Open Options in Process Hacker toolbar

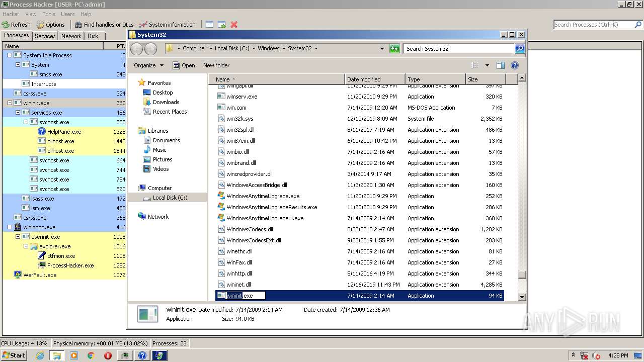point(50,24)
